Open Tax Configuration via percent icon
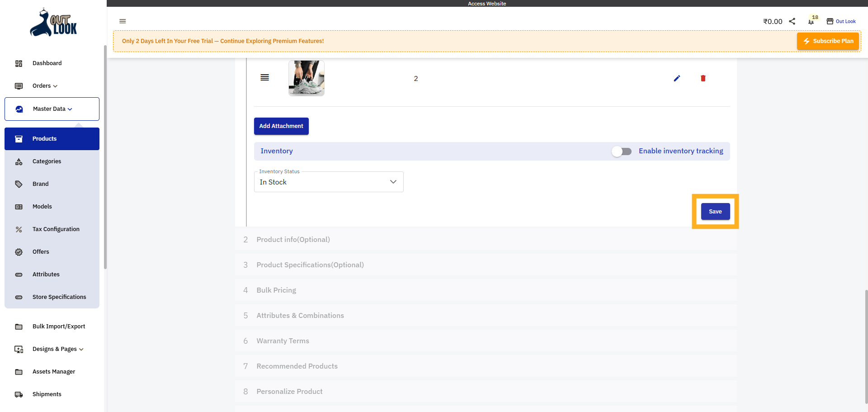The width and height of the screenshot is (868, 412). click(19, 229)
